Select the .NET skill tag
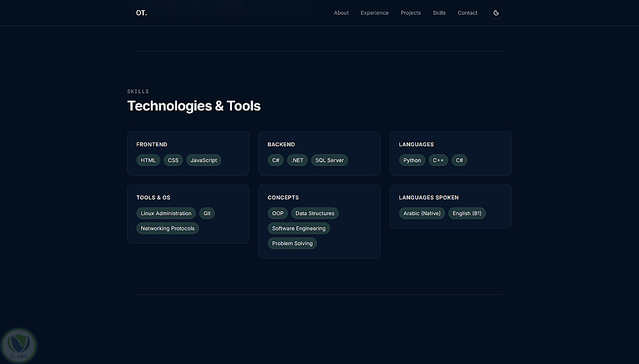This screenshot has height=364, width=639. point(298,160)
